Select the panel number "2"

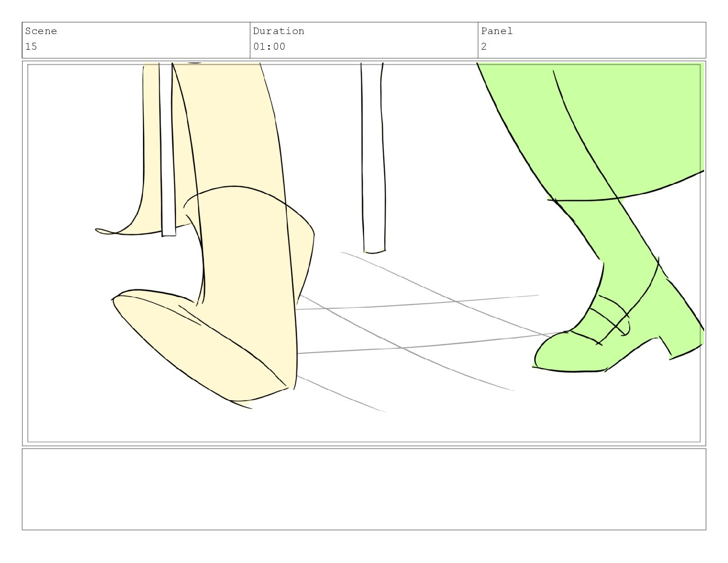(x=484, y=46)
